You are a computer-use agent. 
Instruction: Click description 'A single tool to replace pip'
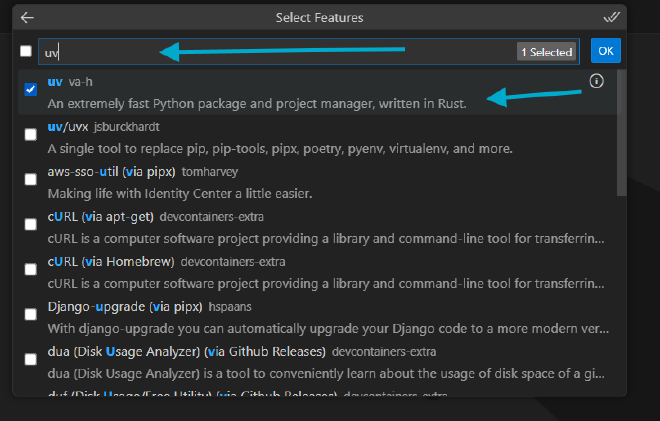pos(280,149)
